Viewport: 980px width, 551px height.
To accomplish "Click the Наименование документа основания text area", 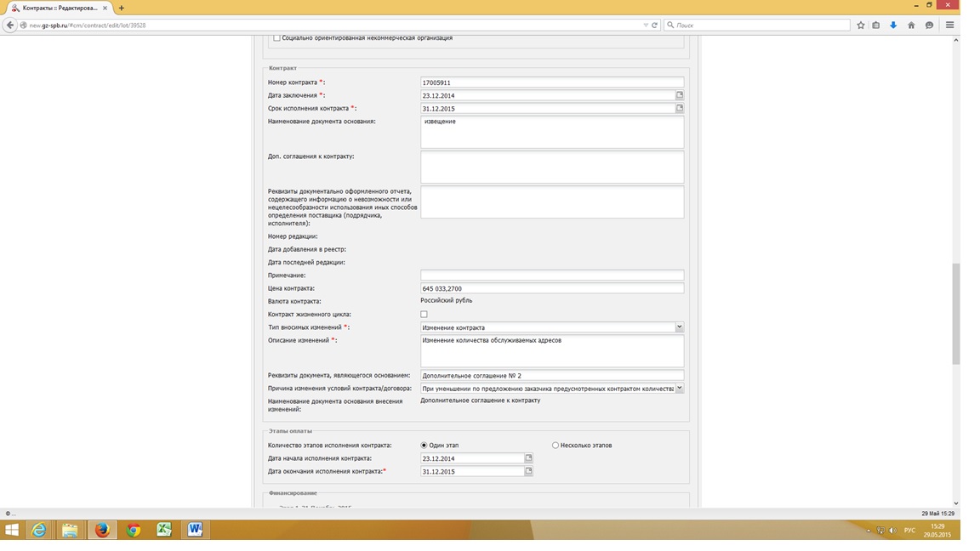I will tap(552, 133).
